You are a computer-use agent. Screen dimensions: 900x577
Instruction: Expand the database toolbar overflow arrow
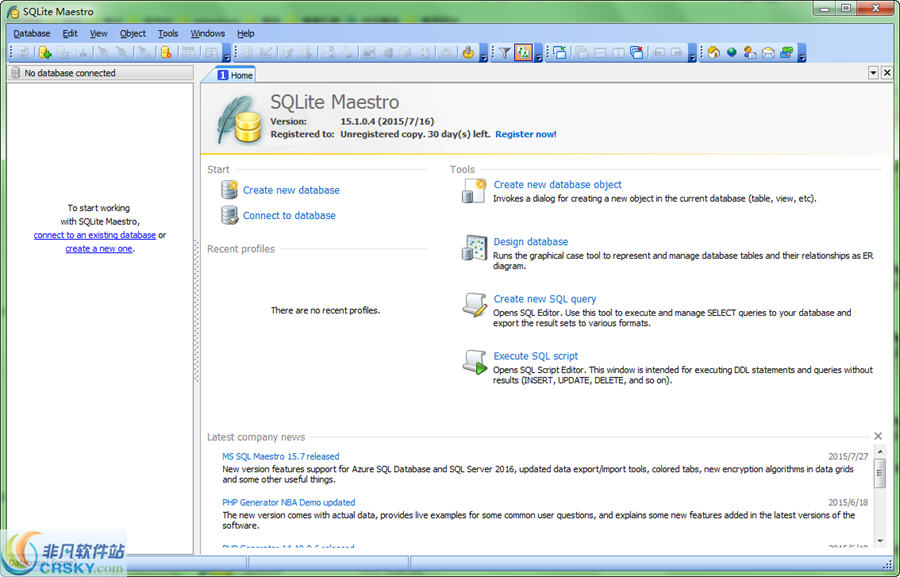click(x=227, y=54)
